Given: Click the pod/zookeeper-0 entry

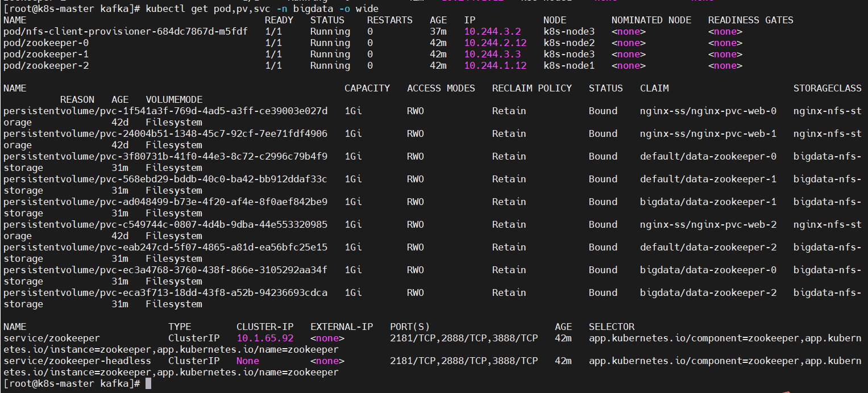Looking at the screenshot, I should click(x=45, y=43).
